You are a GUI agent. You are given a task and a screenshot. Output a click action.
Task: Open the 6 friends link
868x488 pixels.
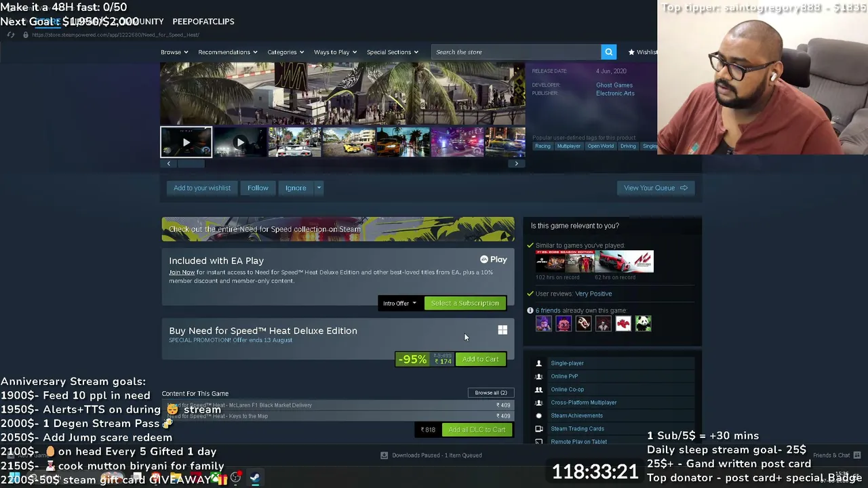pyautogui.click(x=548, y=310)
